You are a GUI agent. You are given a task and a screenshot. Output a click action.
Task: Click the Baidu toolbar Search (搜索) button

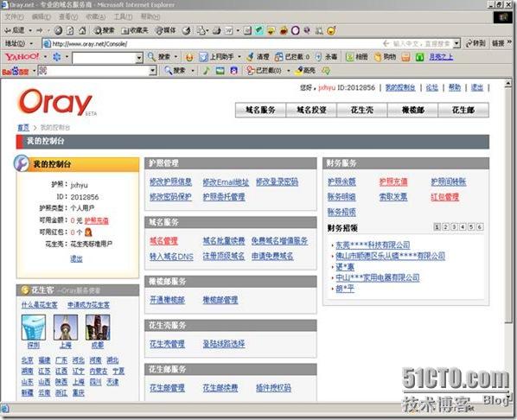click(176, 70)
